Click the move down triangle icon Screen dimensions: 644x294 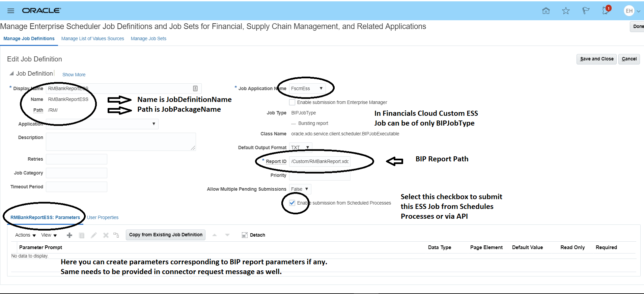(x=227, y=235)
